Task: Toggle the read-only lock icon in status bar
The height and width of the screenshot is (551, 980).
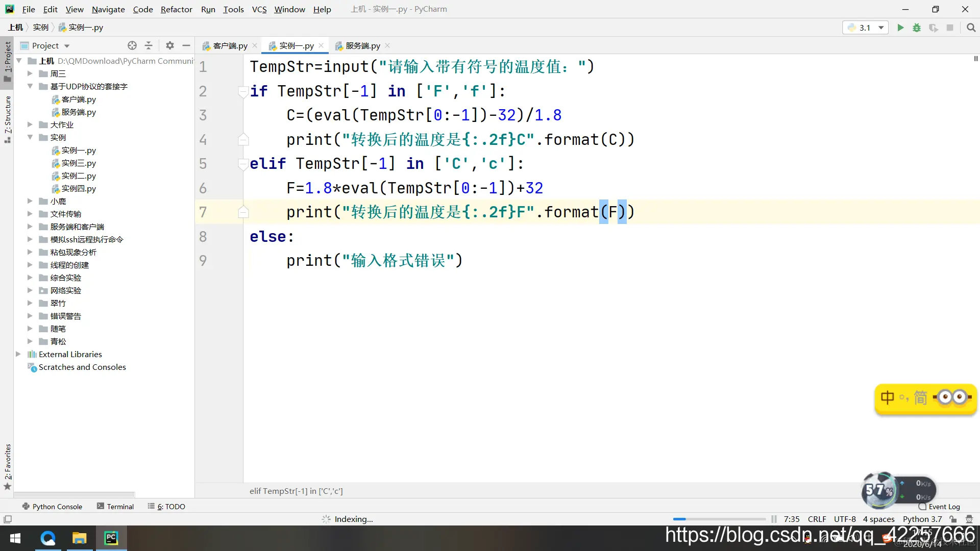Action: tap(953, 519)
